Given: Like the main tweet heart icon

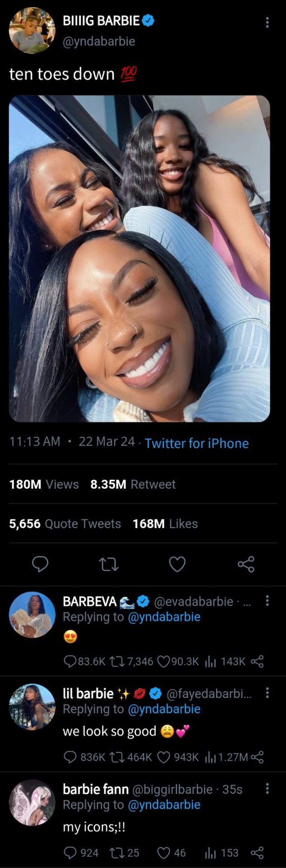Looking at the screenshot, I should (177, 564).
